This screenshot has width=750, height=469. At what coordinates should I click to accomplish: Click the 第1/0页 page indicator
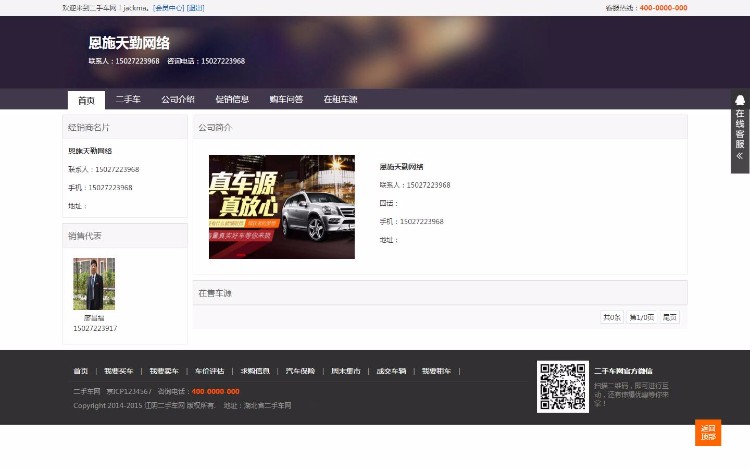(641, 317)
